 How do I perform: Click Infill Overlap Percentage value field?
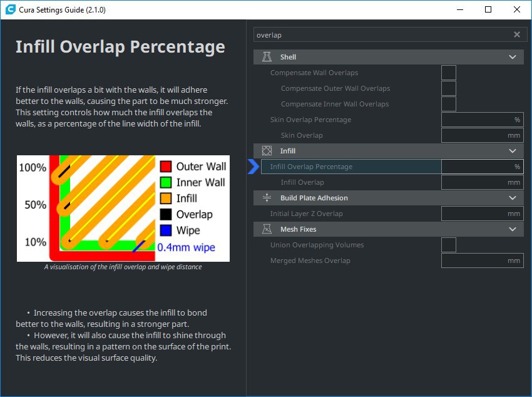[483, 167]
